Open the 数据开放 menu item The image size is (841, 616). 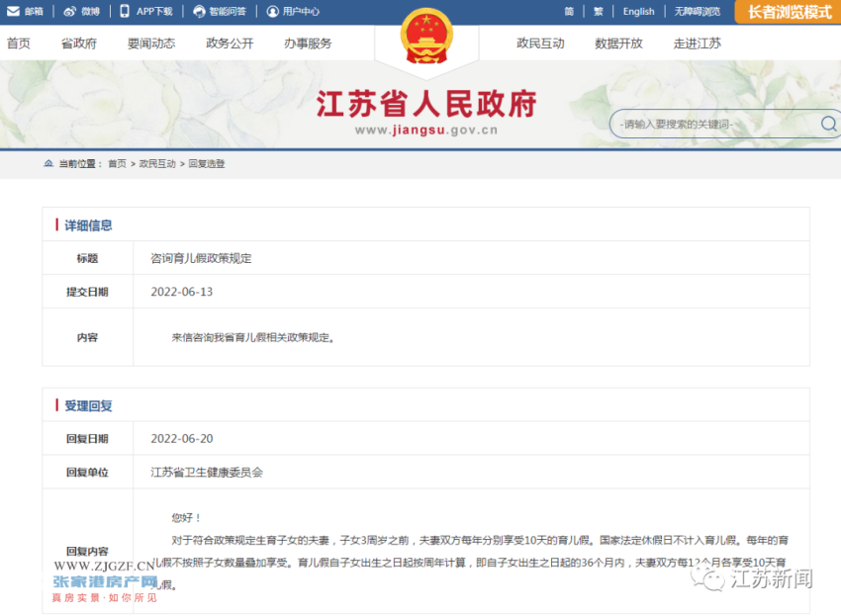619,44
